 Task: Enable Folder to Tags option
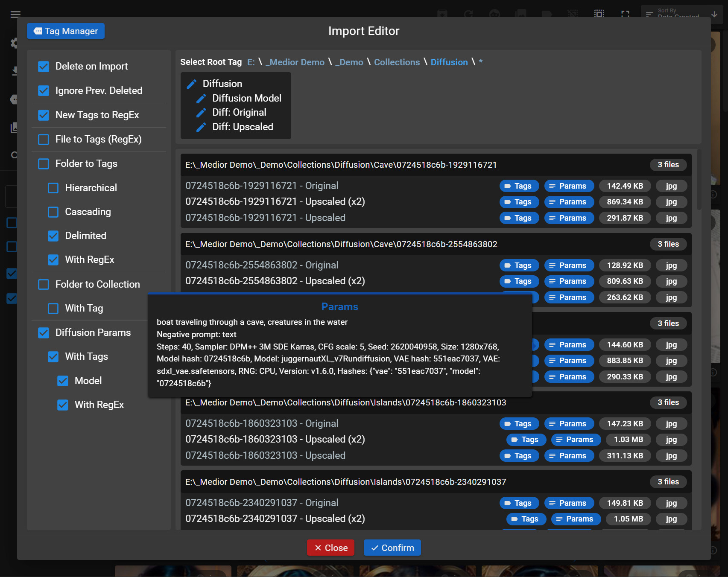coord(44,164)
